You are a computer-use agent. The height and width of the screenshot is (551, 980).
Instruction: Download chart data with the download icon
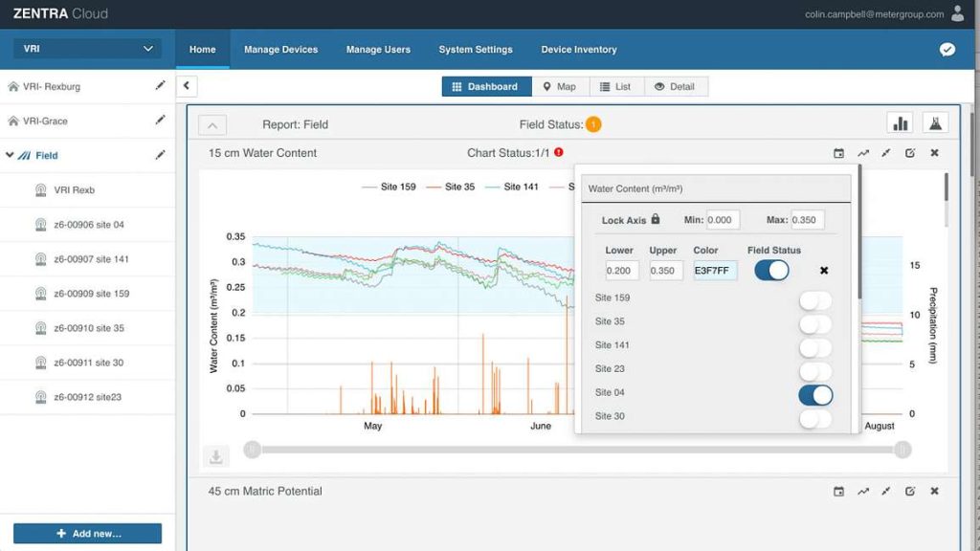[x=215, y=456]
